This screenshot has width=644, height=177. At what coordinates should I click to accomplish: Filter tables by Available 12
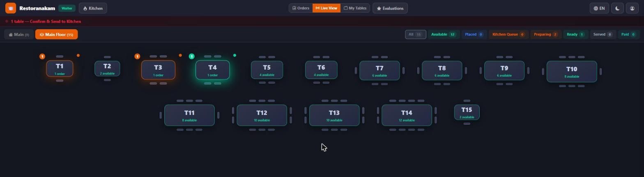point(443,35)
